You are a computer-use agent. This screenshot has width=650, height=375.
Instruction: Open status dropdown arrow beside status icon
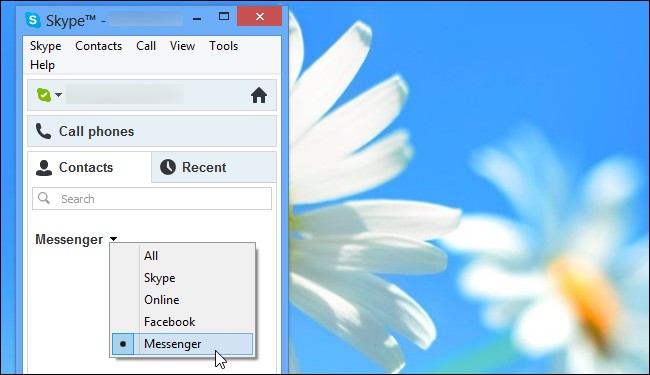tap(58, 95)
